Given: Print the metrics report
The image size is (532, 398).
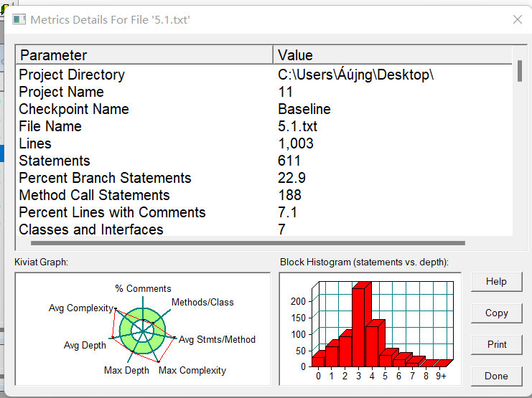Looking at the screenshot, I should [x=496, y=344].
